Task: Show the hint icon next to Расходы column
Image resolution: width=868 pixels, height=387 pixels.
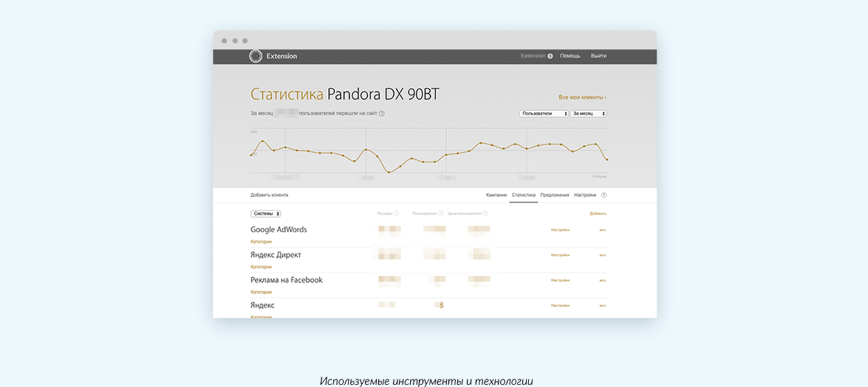Action: click(x=396, y=213)
